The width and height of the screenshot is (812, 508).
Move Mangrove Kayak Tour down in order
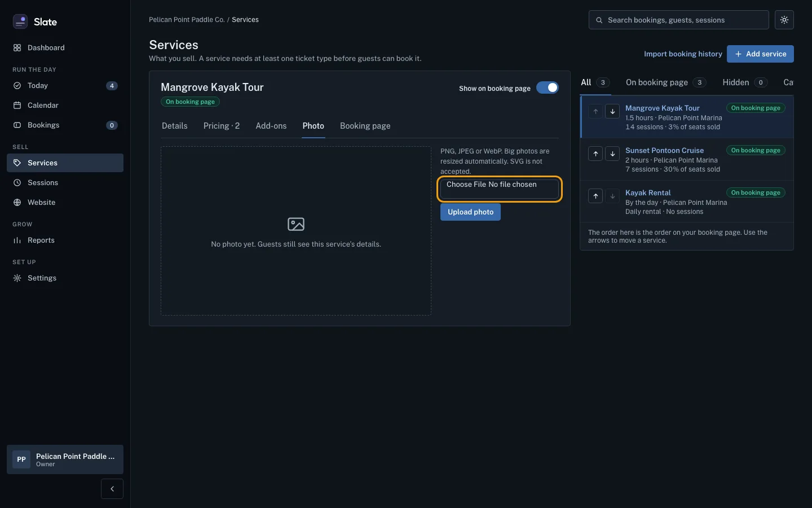pos(612,111)
